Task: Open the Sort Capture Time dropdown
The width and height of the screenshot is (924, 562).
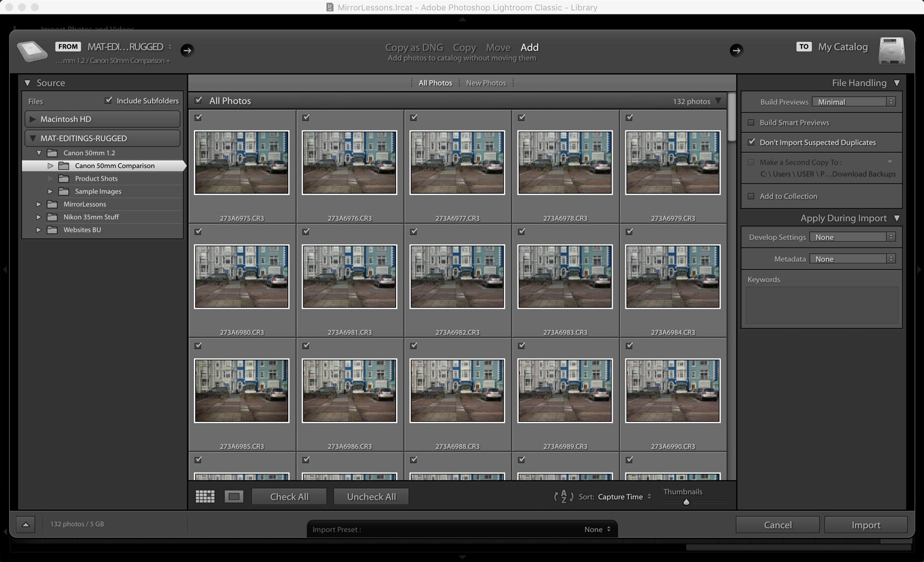Action: coord(624,497)
